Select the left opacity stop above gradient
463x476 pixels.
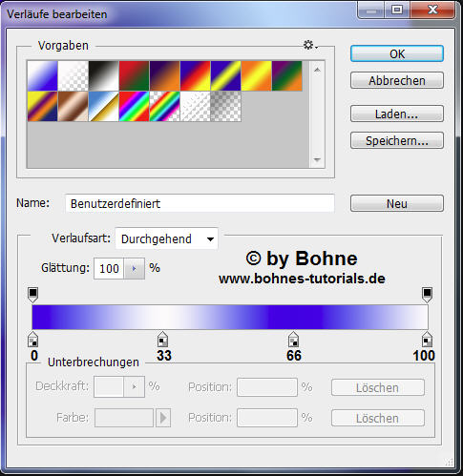(32, 295)
